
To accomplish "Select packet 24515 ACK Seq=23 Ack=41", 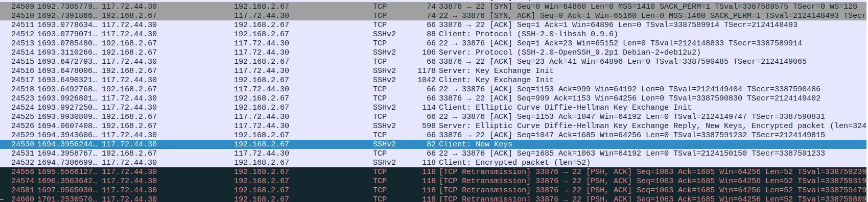I will pyautogui.click(x=434, y=62).
